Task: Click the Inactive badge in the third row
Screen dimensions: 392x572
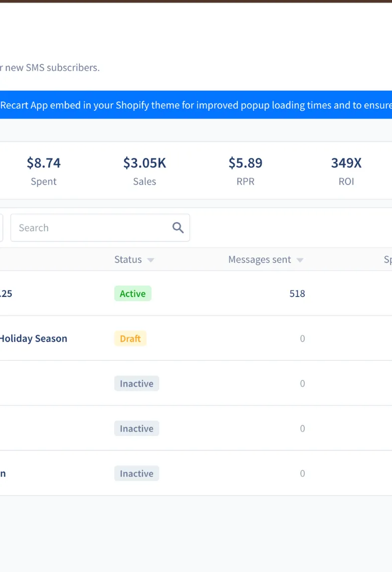Action: 137,383
